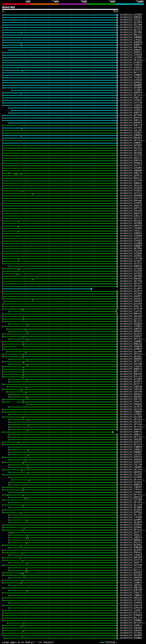Image resolution: width=146 pixels, height=644 pixels.
Task: Choose the UniRef100_A9NPE7 hit label
Action: pos(131,143)
